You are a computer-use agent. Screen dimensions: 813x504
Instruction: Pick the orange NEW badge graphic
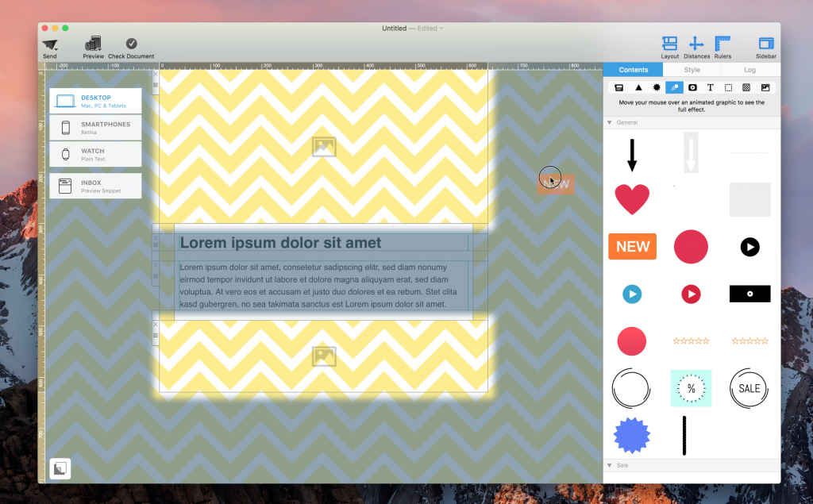tap(632, 246)
